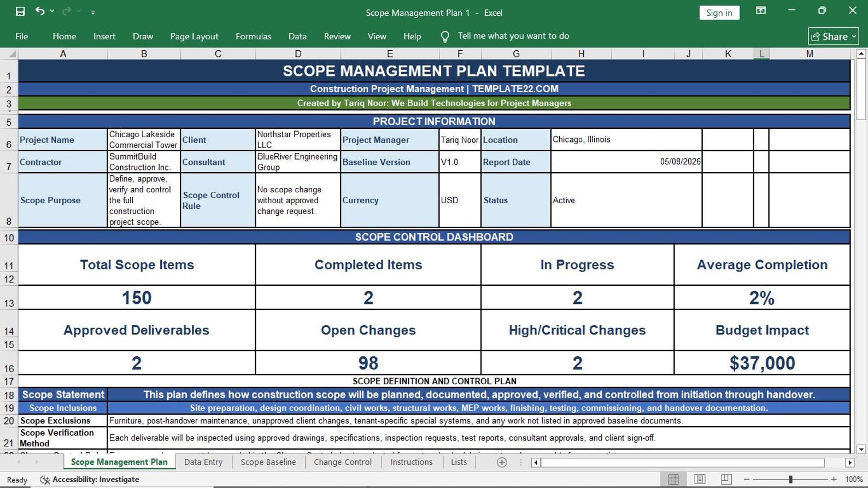Open Ribbon Display Options icon

760,11
